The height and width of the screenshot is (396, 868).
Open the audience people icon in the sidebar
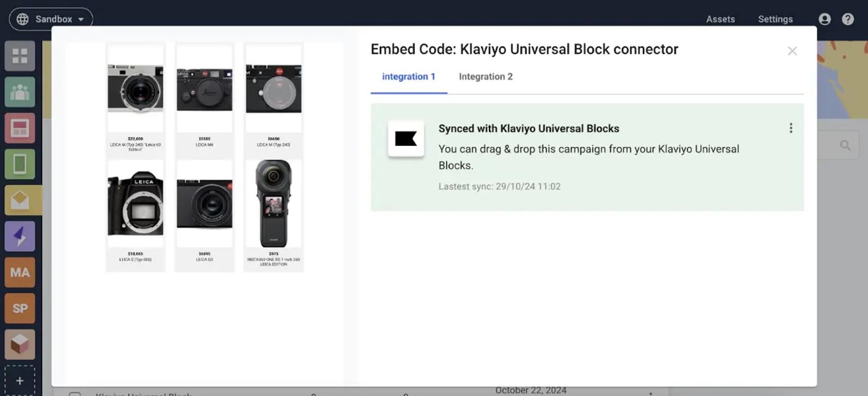click(x=20, y=92)
